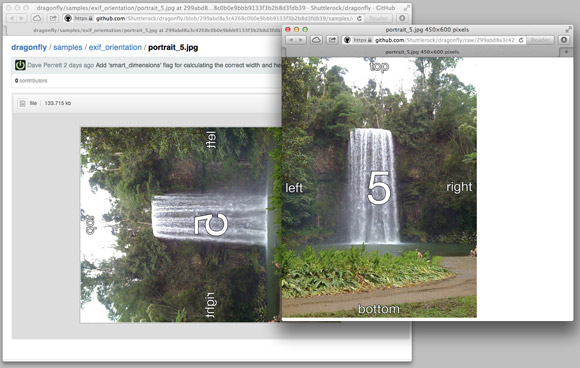
Task: Click fullscreen arrows icon of GitHub window
Action: click(x=407, y=8)
